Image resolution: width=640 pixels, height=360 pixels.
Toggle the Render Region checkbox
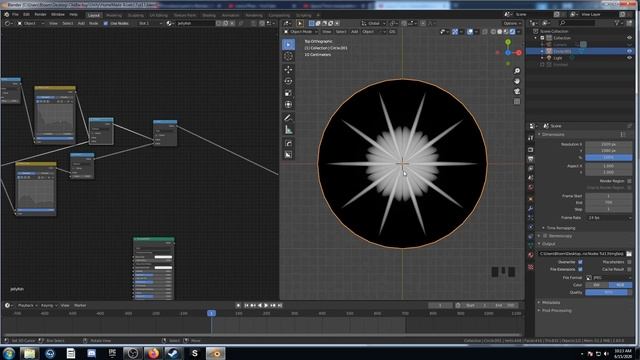[629, 181]
